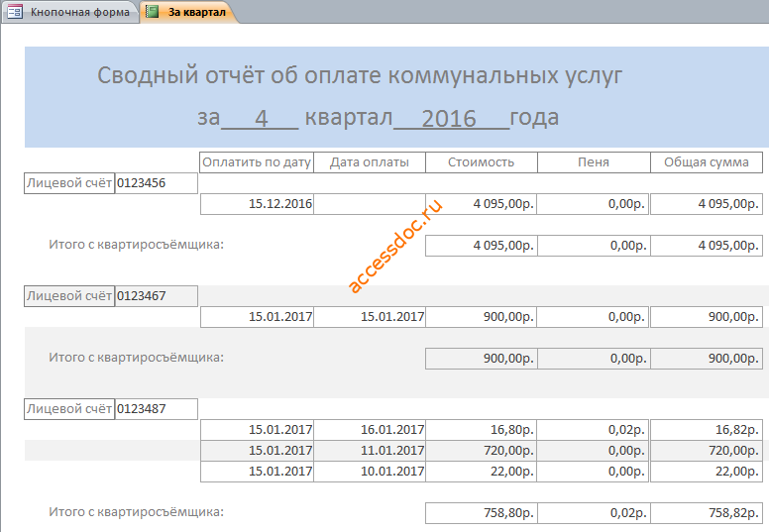Click payment date 11.01.2017
The height and width of the screenshot is (532, 769).
pos(370,451)
